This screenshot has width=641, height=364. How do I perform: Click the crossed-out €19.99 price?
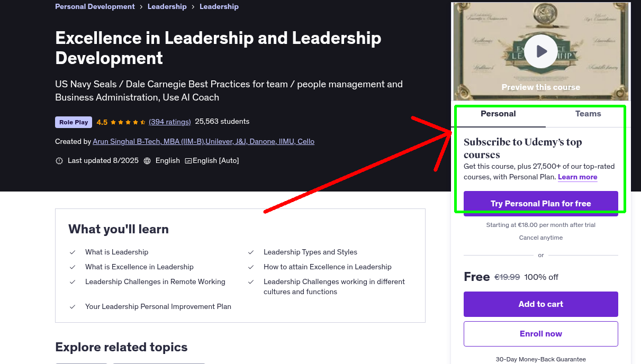(x=507, y=277)
